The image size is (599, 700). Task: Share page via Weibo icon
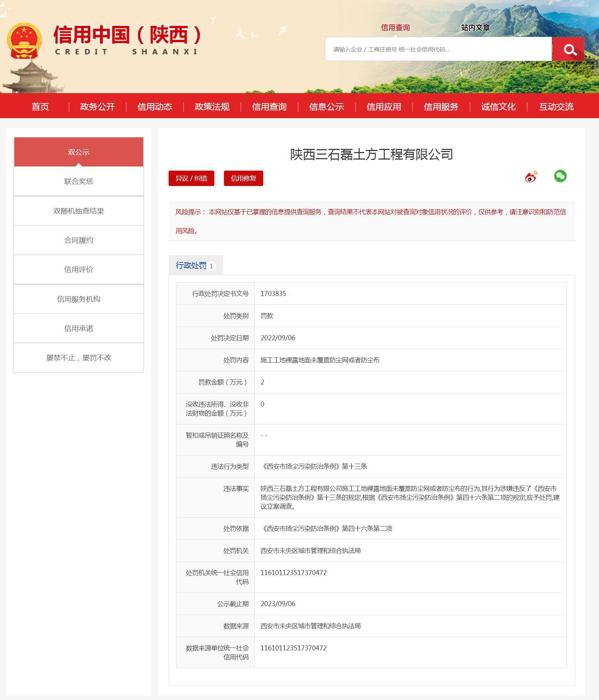531,177
